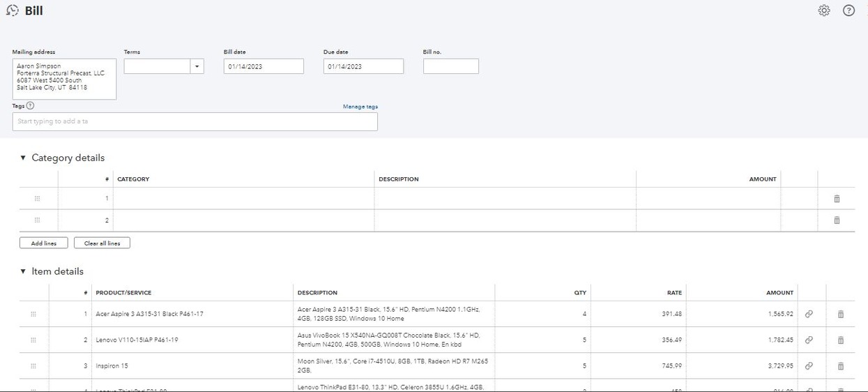Delete the Inspiron 15 item row
The width and height of the screenshot is (868, 392).
(840, 365)
